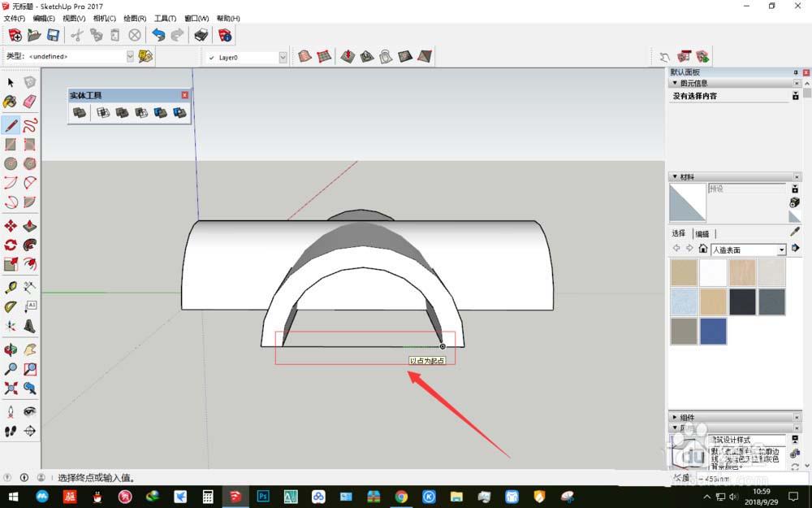
Task: Open the 相机(C) menu
Action: coord(104,18)
